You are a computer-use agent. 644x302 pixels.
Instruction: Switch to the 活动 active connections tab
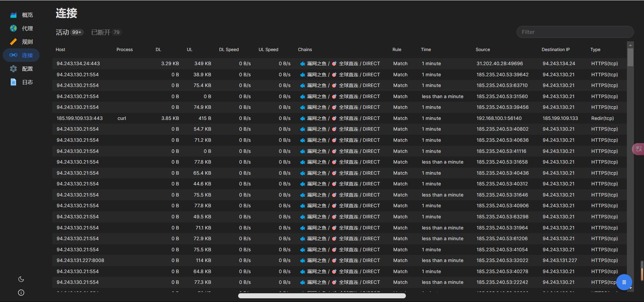(x=69, y=32)
